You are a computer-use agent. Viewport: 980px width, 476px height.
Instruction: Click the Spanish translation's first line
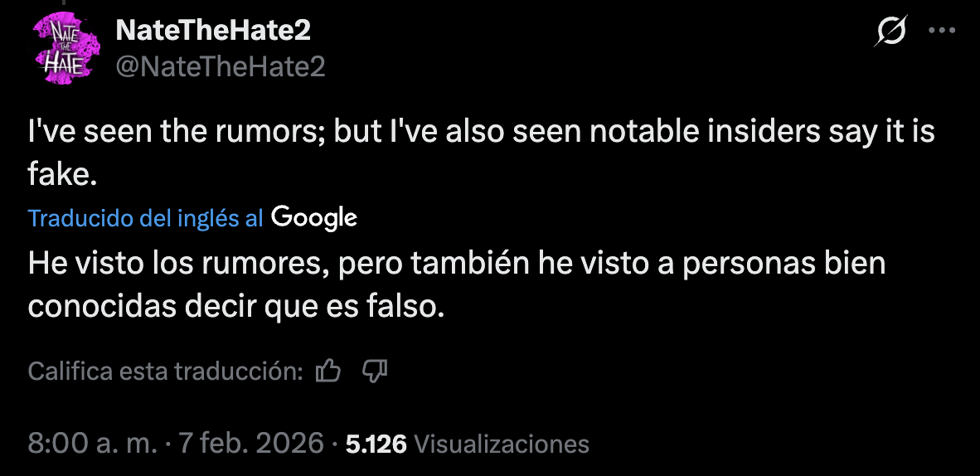pos(457,263)
